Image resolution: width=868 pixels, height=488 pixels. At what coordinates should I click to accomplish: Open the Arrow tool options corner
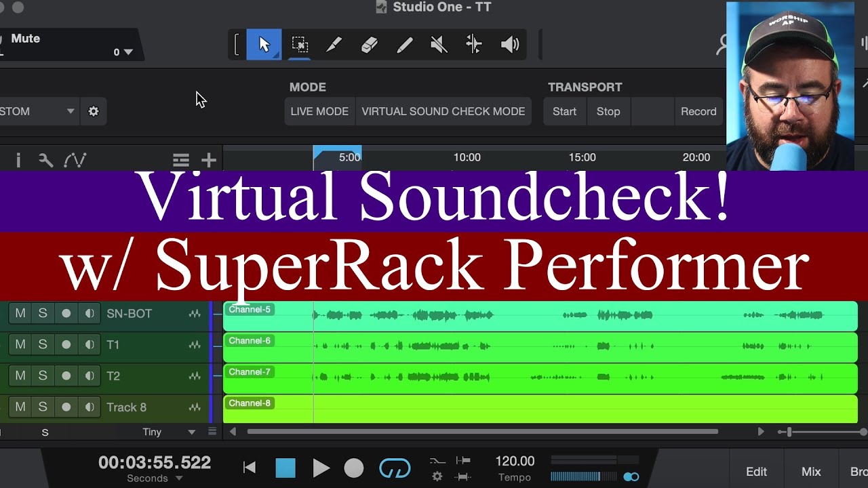275,55
